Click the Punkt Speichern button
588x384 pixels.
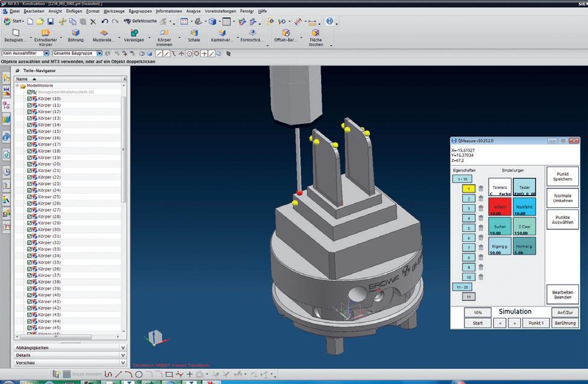click(563, 177)
